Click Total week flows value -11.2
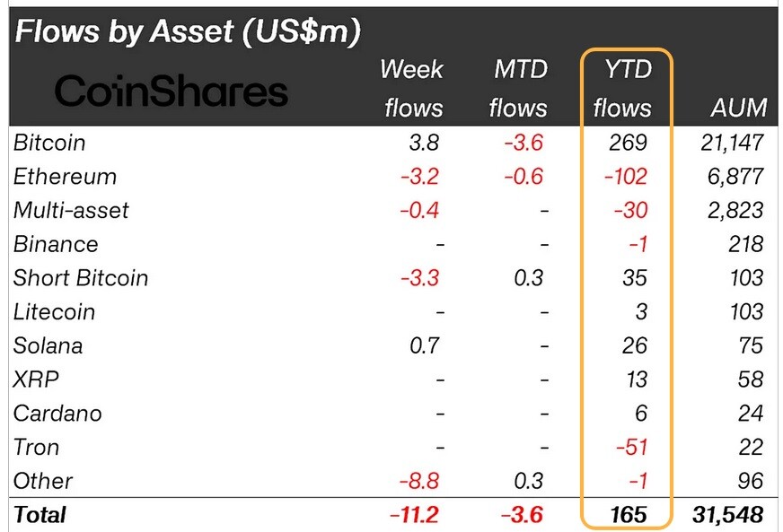 (x=414, y=515)
